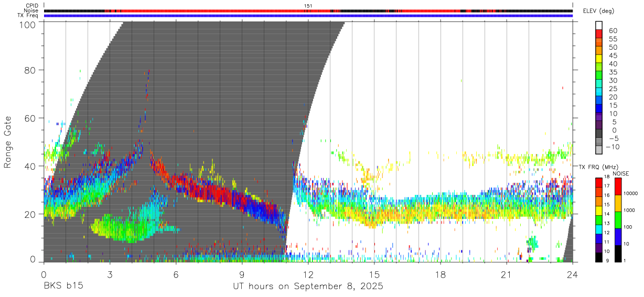Click the x-axis tick label '6'
644x297 pixels.
pos(176,274)
